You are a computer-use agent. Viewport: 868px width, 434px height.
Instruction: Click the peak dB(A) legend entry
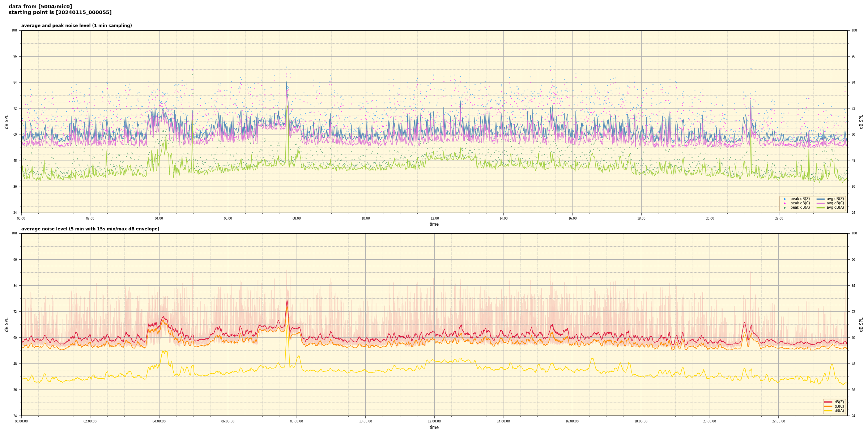coord(800,208)
